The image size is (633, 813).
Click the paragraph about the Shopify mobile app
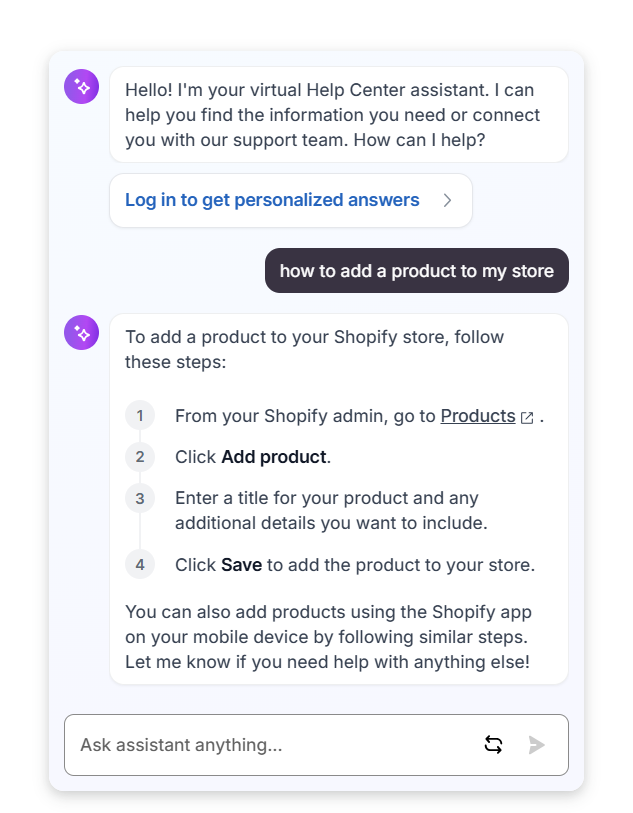pos(328,636)
